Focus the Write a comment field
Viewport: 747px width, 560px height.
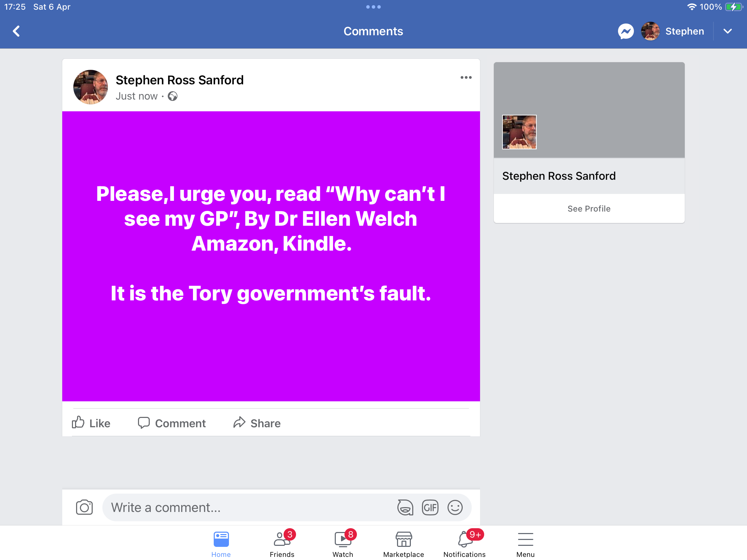249,507
